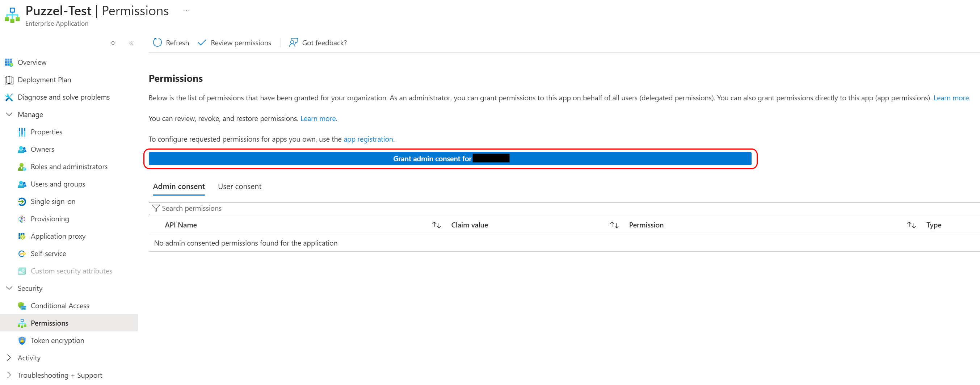Open the Overview grid icon
Image resolution: width=980 pixels, height=385 pixels.
[9, 62]
